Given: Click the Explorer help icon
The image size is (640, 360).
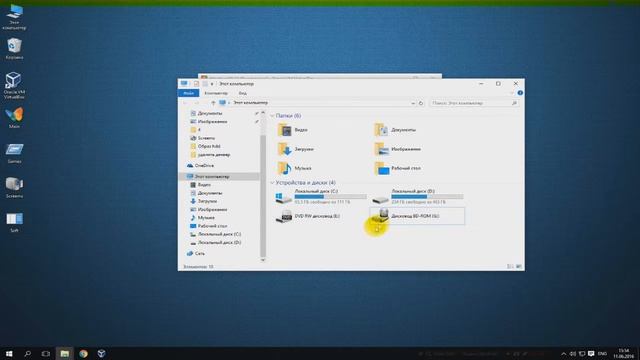Looking at the screenshot, I should click(x=520, y=93).
